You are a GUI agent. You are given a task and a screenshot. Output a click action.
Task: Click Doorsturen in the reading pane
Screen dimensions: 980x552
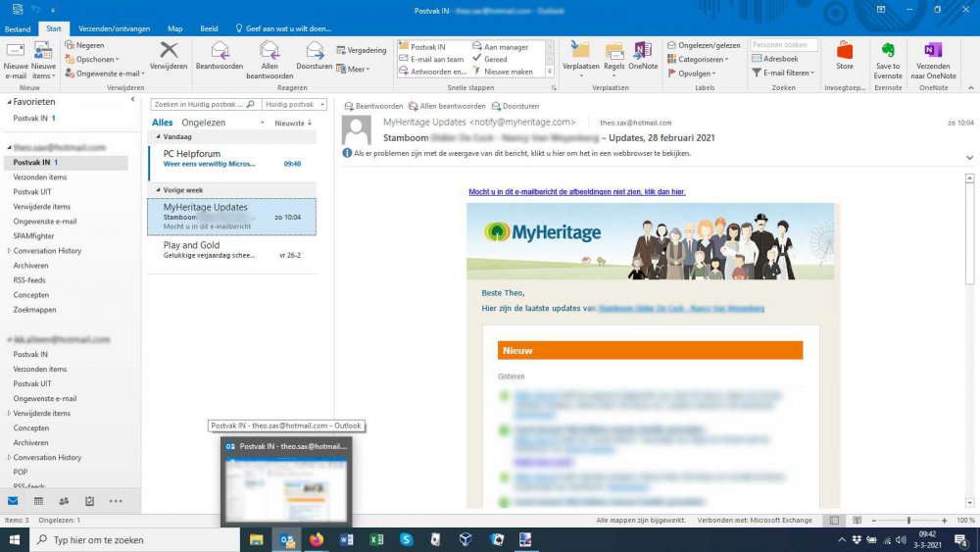point(515,106)
